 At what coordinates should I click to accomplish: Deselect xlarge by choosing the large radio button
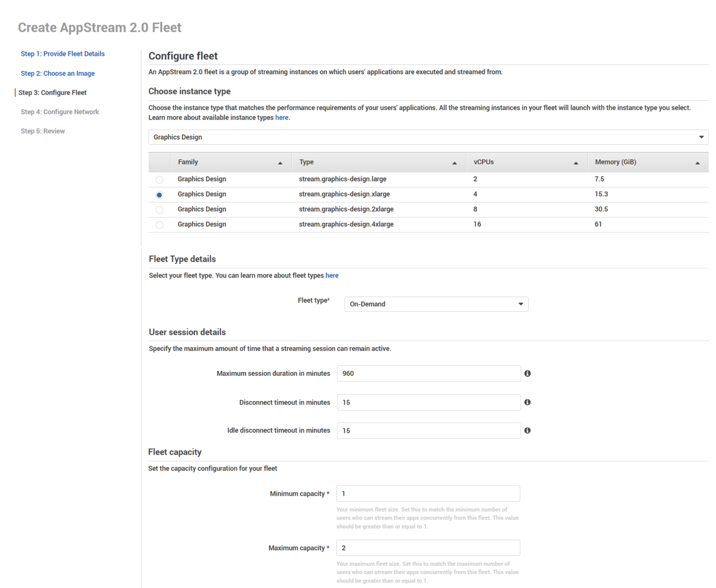pos(159,179)
